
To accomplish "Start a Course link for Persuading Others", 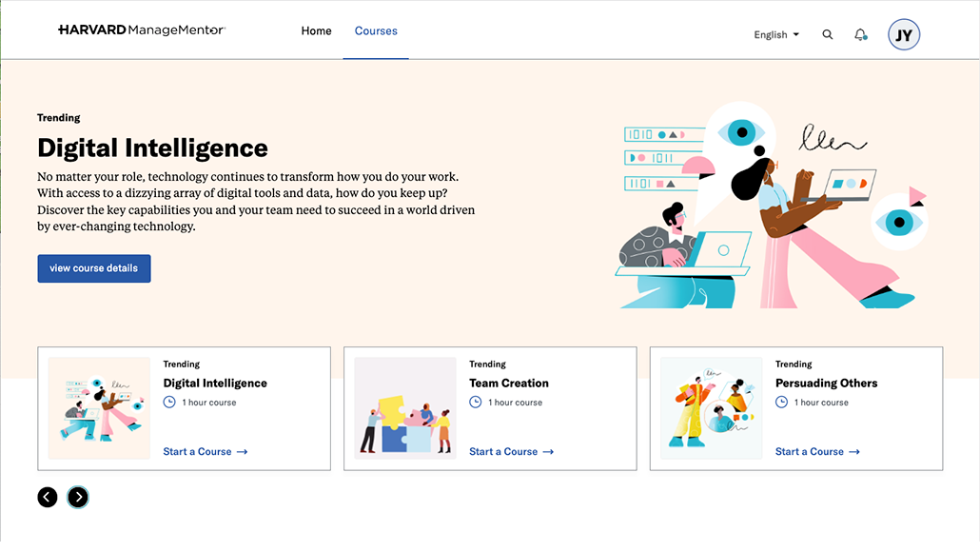I will pyautogui.click(x=818, y=452).
